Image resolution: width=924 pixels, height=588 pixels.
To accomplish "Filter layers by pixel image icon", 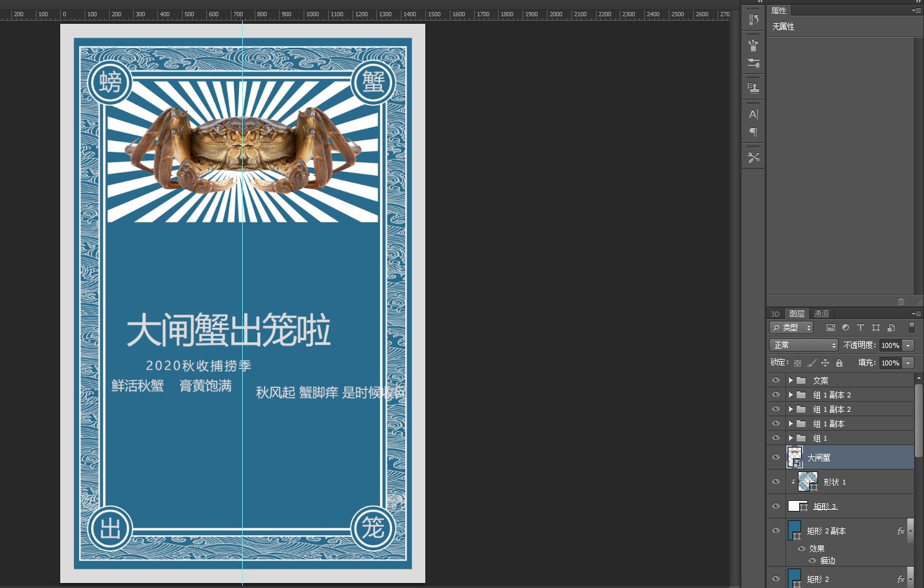I will click(x=831, y=327).
